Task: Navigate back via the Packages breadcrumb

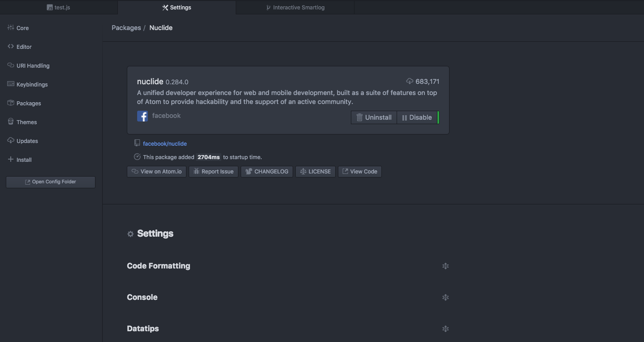Action: (x=126, y=27)
